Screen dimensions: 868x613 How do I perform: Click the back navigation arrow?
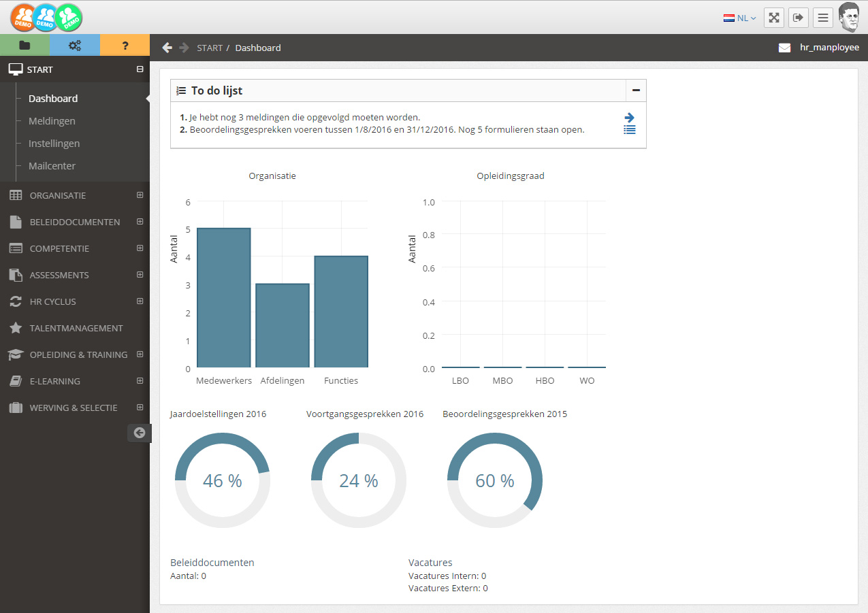[x=167, y=48]
